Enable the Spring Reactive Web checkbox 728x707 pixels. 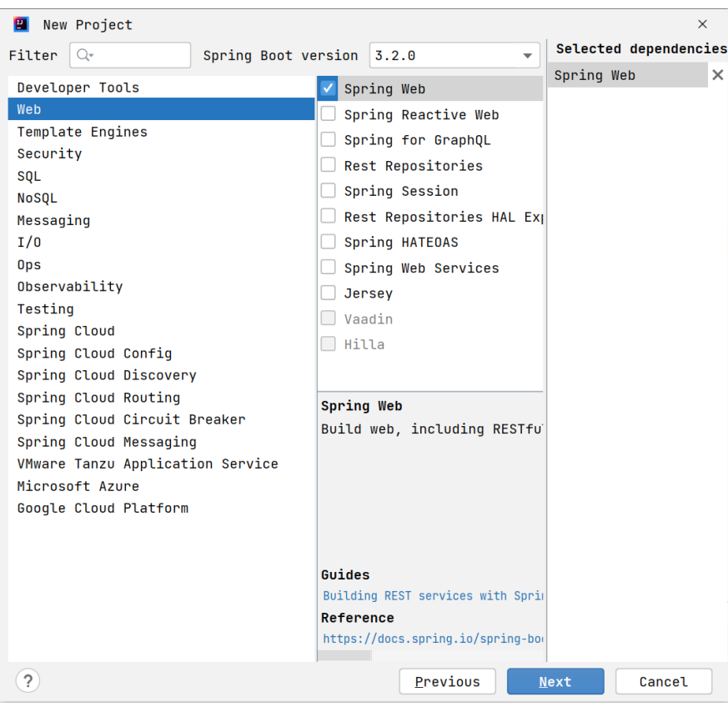coord(329,113)
